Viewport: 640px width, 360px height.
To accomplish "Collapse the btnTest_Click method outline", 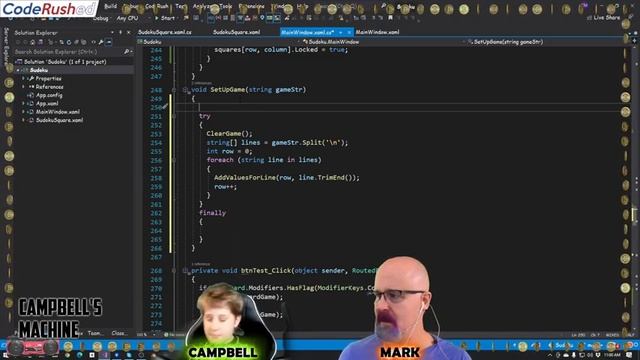I will point(174,271).
